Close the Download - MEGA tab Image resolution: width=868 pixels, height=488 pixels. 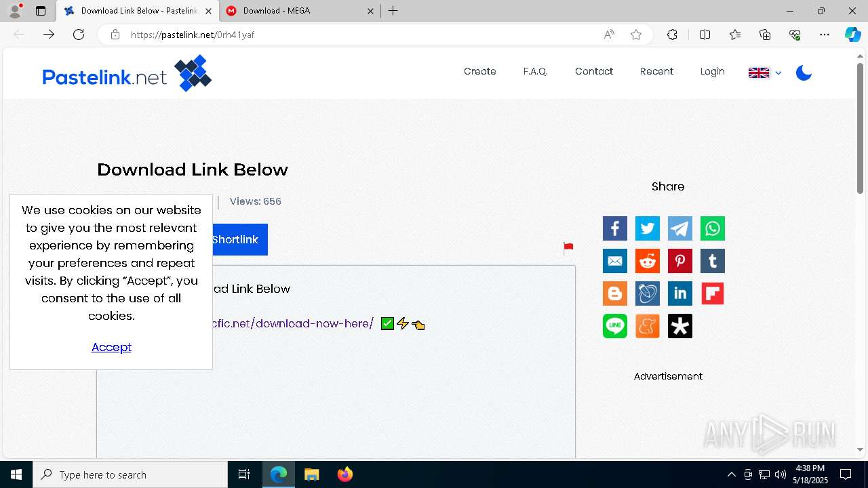pyautogui.click(x=371, y=11)
